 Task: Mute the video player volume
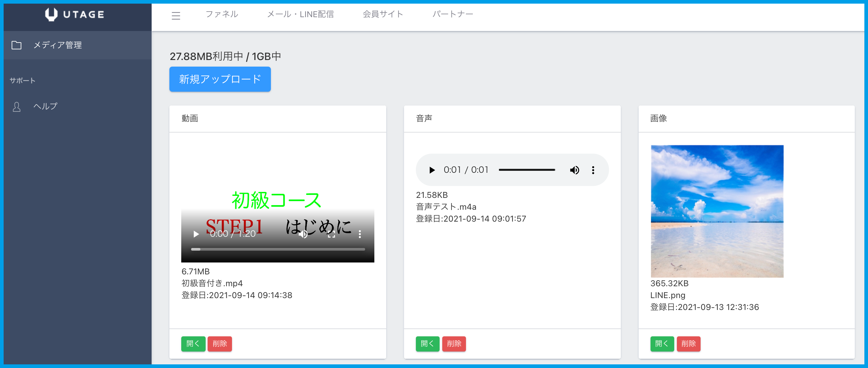303,234
